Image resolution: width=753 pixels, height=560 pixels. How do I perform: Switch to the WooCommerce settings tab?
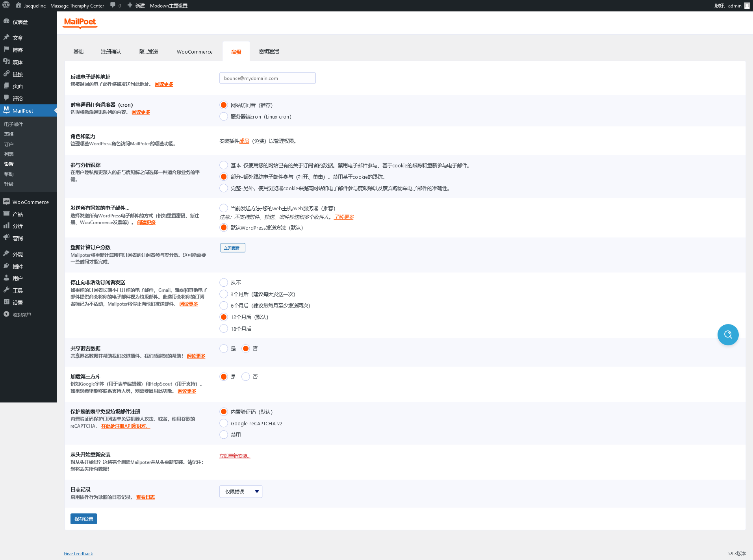tap(195, 52)
